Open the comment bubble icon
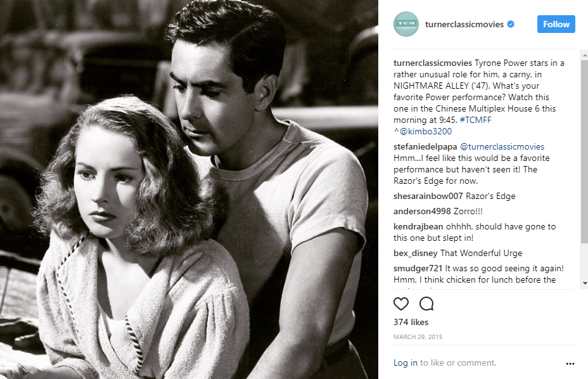This screenshot has height=379, width=588. [426, 304]
